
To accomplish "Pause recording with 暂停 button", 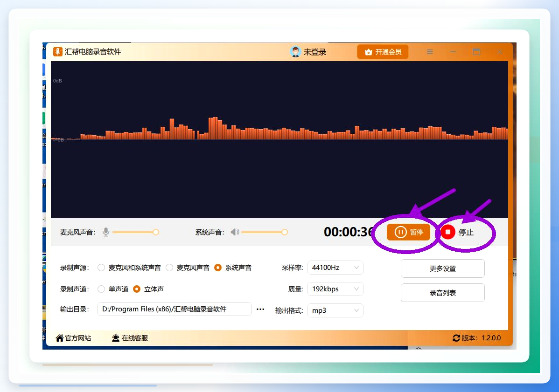I will click(409, 232).
